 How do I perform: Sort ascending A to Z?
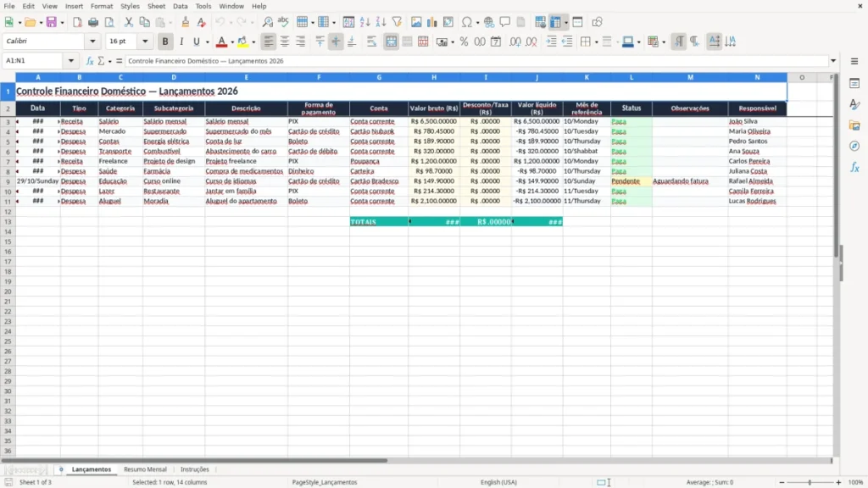click(x=364, y=22)
